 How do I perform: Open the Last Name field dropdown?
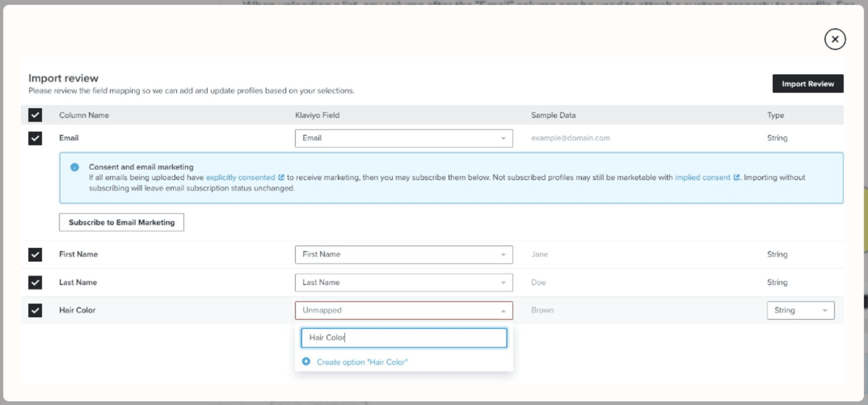click(x=404, y=282)
